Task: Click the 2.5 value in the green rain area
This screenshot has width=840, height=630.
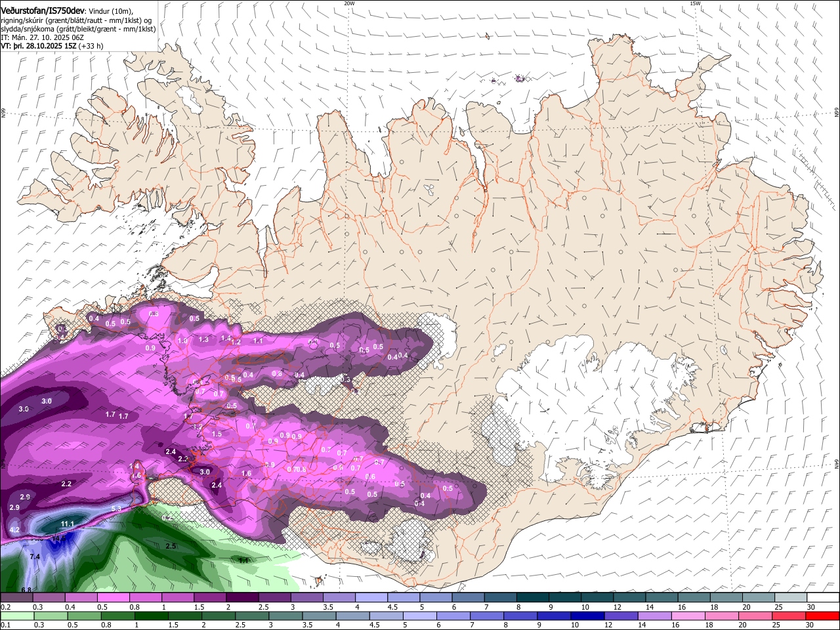Action: 171,546
